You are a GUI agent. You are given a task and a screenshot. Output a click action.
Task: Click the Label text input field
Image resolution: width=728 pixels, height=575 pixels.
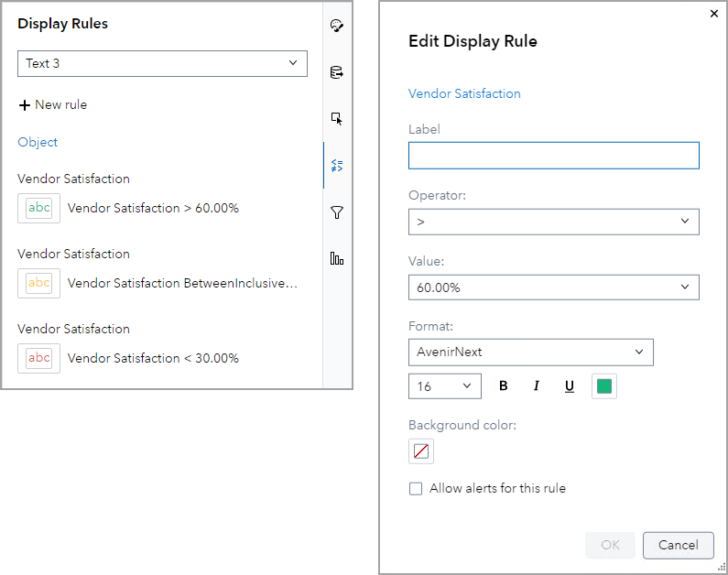(553, 156)
